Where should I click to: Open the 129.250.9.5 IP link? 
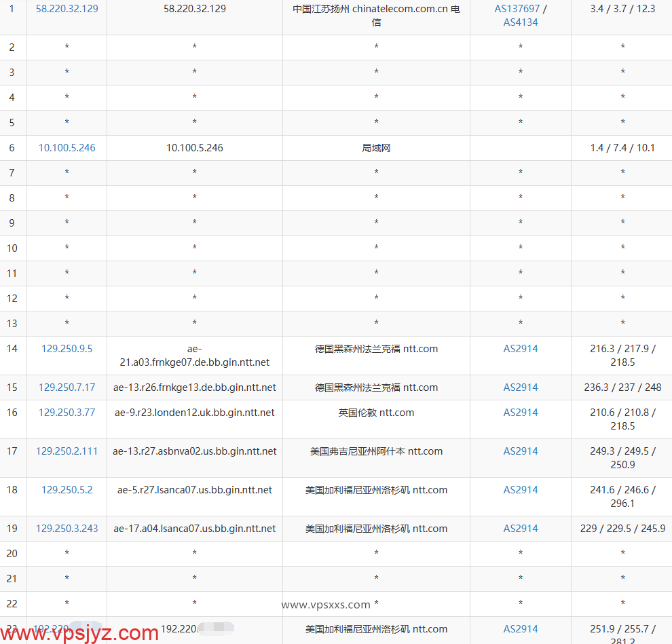[67, 349]
